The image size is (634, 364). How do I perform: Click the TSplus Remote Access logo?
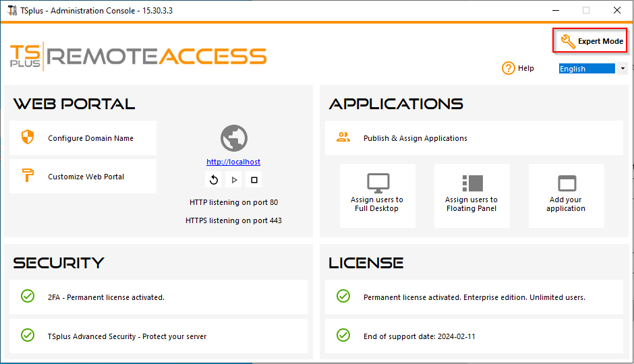pos(138,56)
